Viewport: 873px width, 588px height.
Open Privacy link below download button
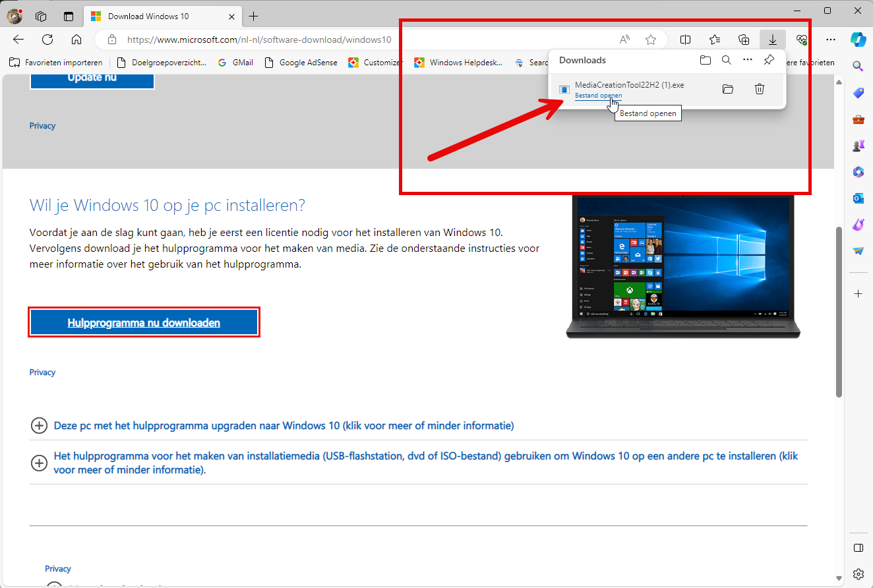(x=42, y=372)
